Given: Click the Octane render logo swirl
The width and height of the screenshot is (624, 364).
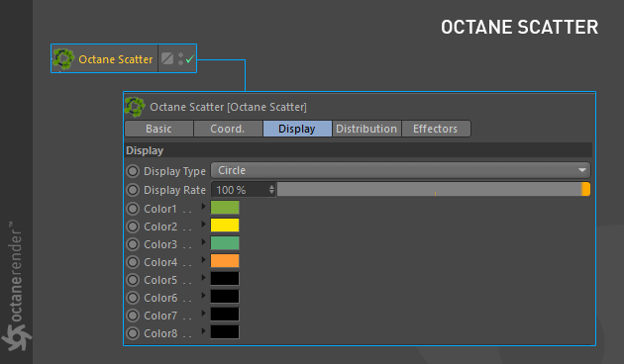Looking at the screenshot, I should pyautogui.click(x=16, y=337).
